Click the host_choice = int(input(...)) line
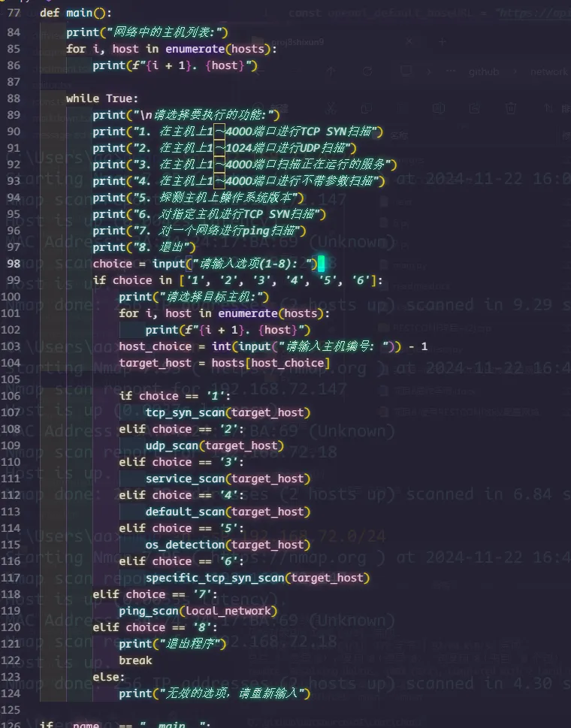This screenshot has width=571, height=728. (x=273, y=346)
